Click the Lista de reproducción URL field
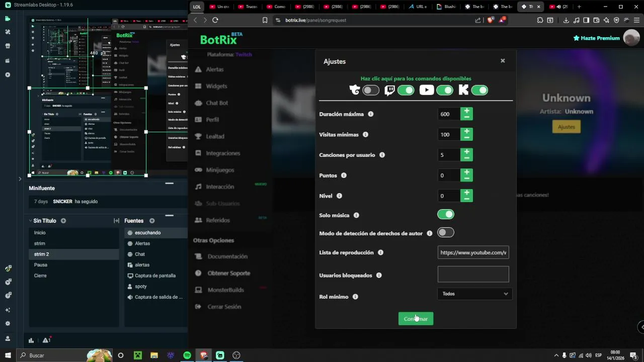This screenshot has height=362, width=644. coord(473,252)
